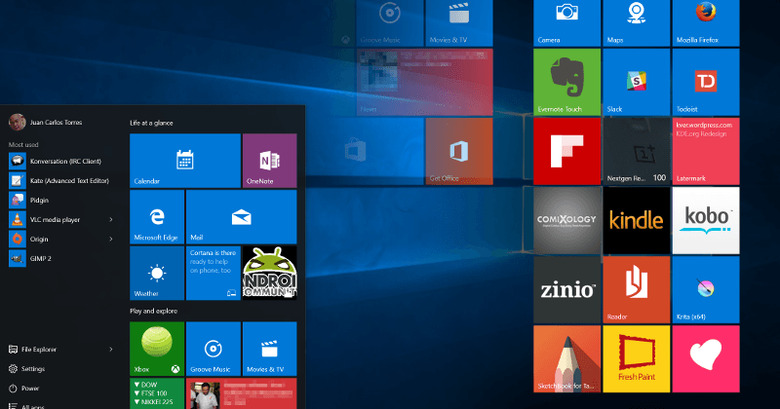Open the stocks tile showing DOW
This screenshot has height=409, width=780.
[157, 394]
